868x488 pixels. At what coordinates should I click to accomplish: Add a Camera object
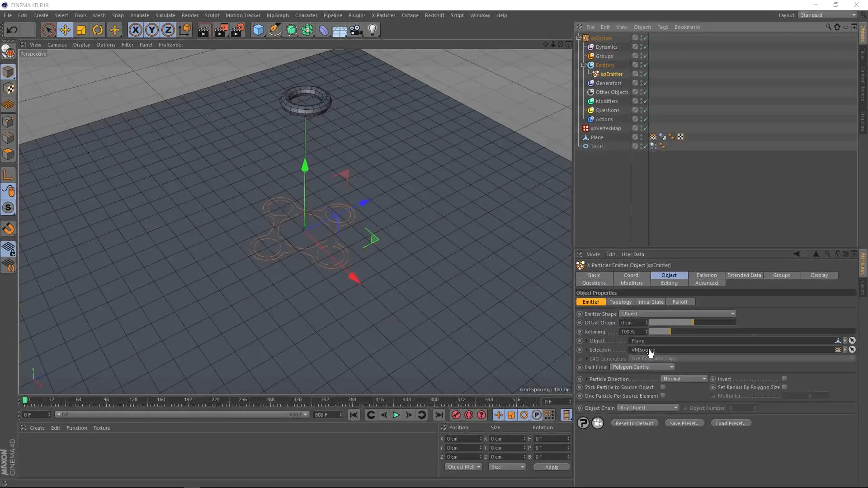[x=356, y=30]
